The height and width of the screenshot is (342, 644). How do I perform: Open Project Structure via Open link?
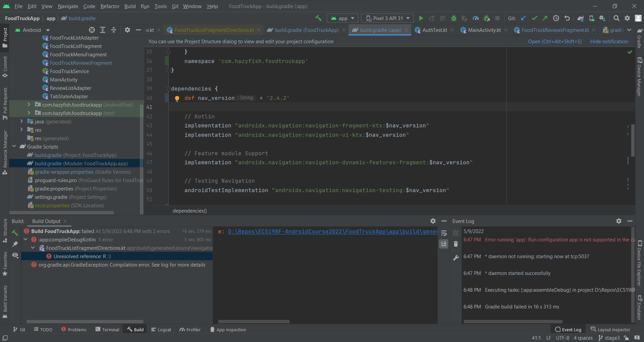[555, 42]
